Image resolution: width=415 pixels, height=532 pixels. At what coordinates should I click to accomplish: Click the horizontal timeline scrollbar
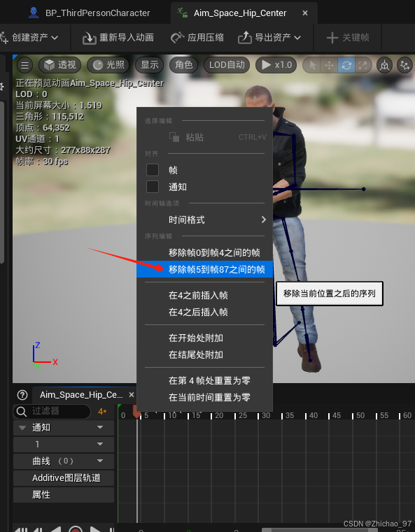pos(320,530)
